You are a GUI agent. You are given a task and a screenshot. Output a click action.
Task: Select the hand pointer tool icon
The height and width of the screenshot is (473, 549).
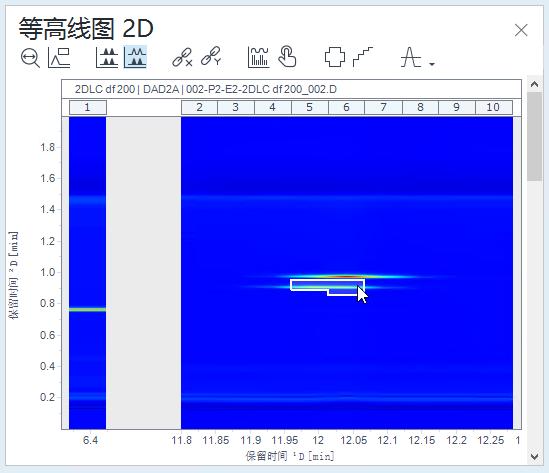(x=287, y=56)
